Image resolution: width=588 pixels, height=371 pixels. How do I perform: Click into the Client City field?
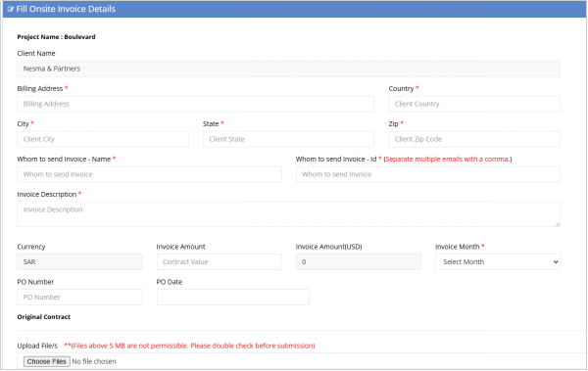click(103, 139)
